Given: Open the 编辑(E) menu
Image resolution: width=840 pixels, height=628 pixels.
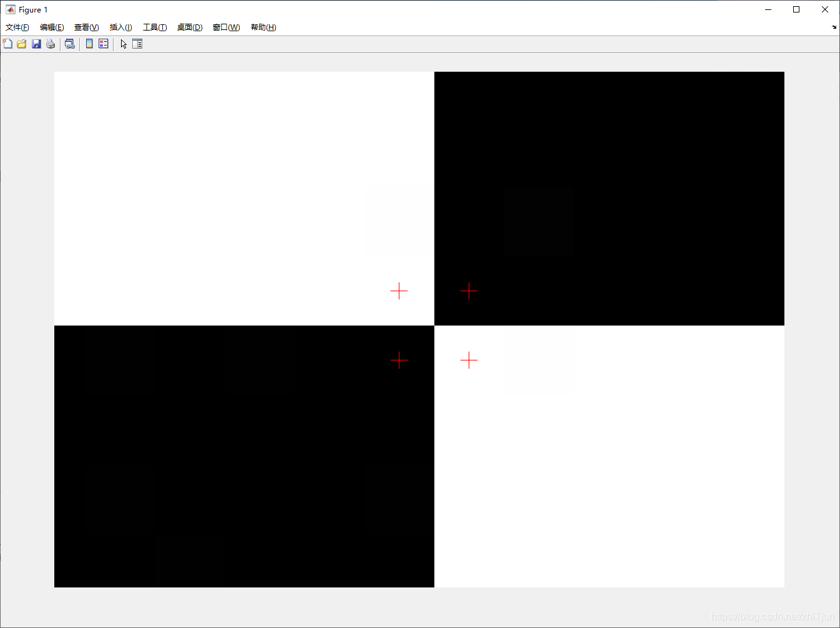Looking at the screenshot, I should (x=52, y=27).
